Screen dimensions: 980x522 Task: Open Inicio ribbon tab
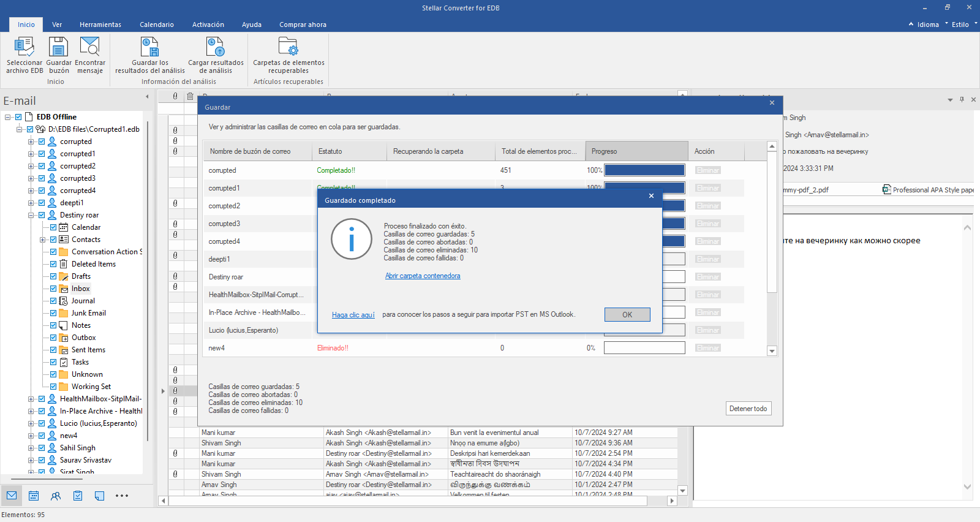click(26, 25)
